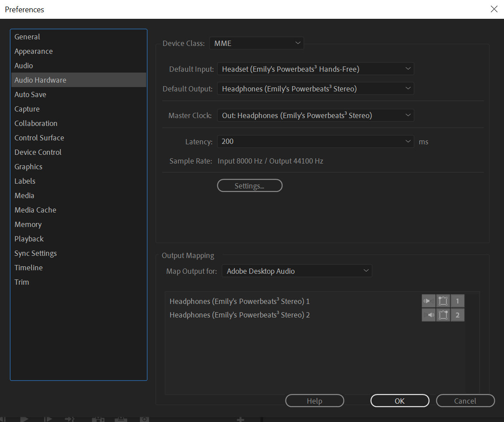504x422 pixels.
Task: Click the 'Output Mapping' section heading
Action: 188,255
